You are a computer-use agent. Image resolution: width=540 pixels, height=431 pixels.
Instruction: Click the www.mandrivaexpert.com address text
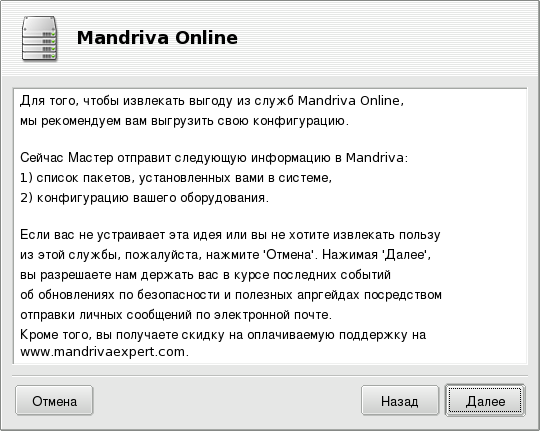104,352
